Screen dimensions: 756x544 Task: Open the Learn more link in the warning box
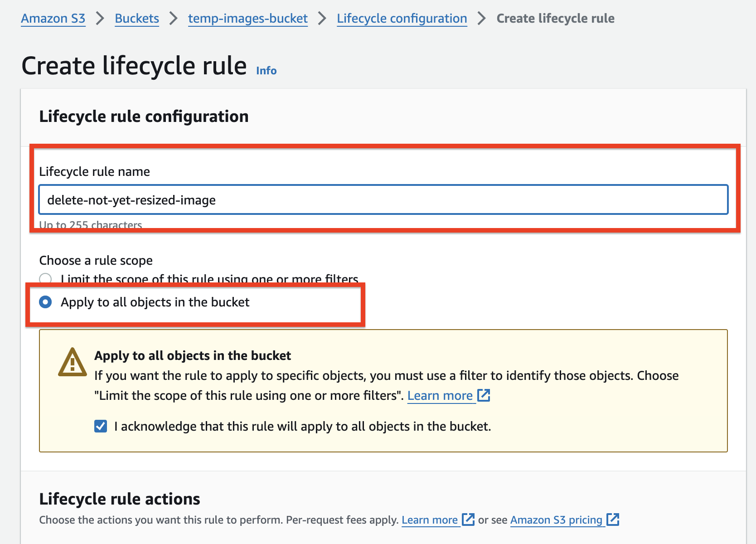pyautogui.click(x=440, y=396)
